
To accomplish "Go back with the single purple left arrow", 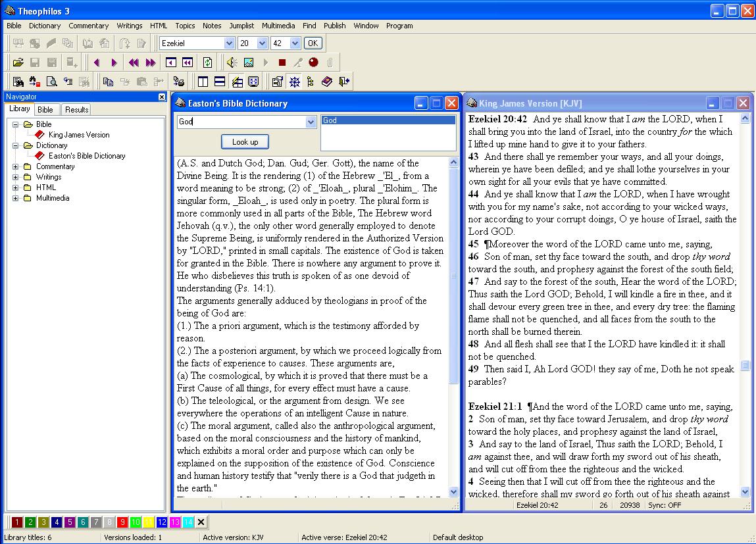I will click(97, 62).
